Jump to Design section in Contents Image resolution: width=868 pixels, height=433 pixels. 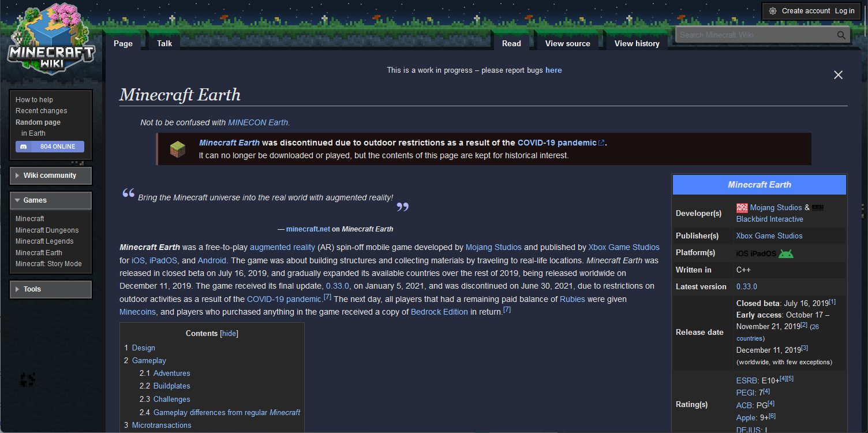144,348
